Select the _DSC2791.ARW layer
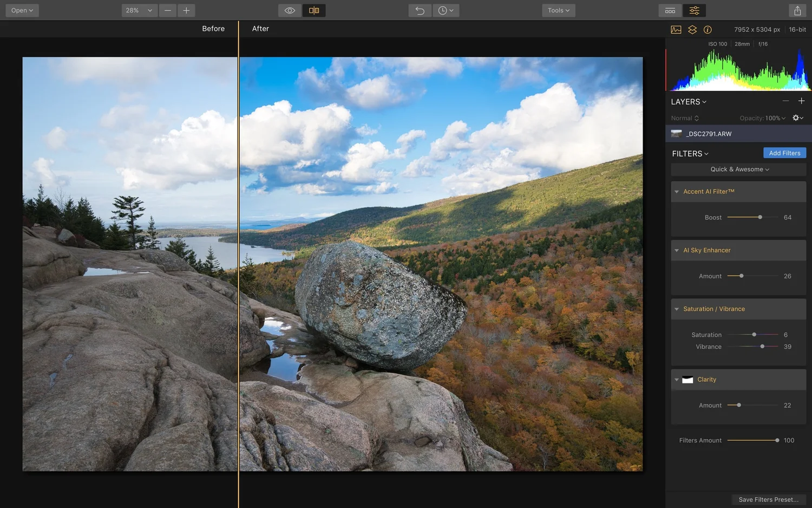 [709, 134]
